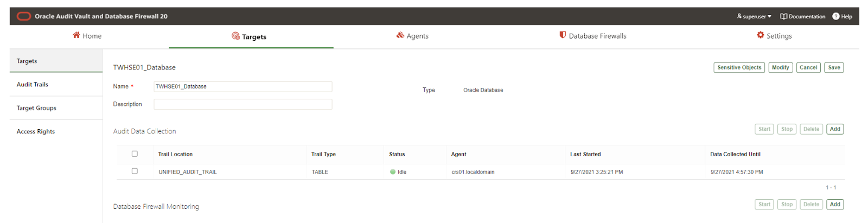Stop the audit data collection trail

pos(787,129)
